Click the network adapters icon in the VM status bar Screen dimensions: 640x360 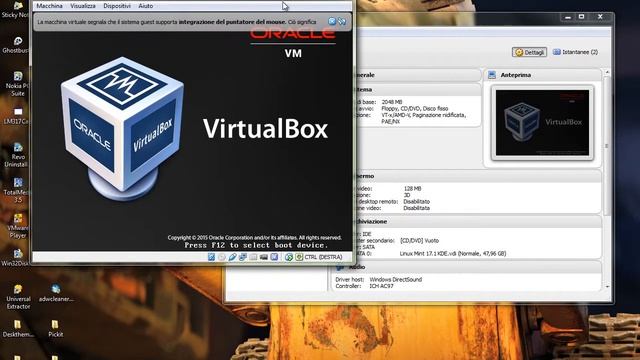click(243, 257)
